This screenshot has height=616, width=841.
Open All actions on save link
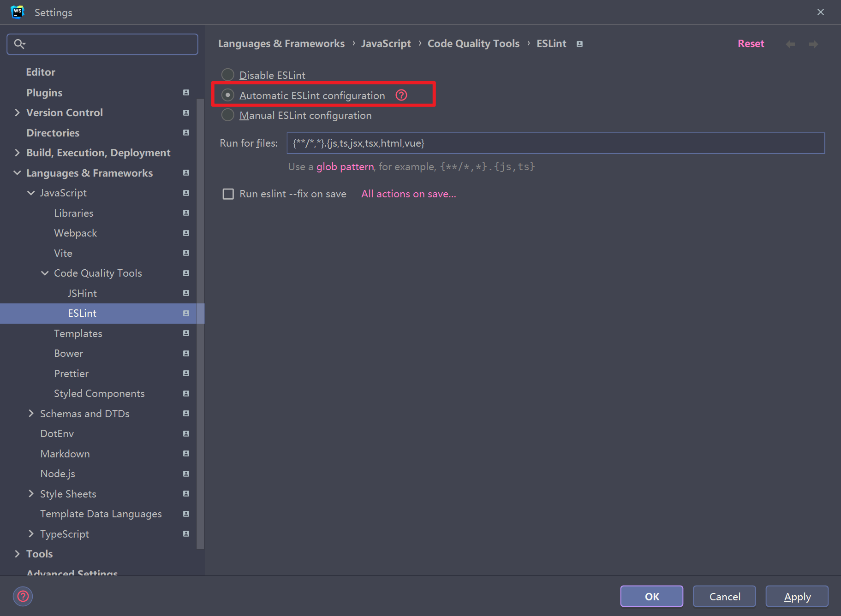tap(408, 194)
